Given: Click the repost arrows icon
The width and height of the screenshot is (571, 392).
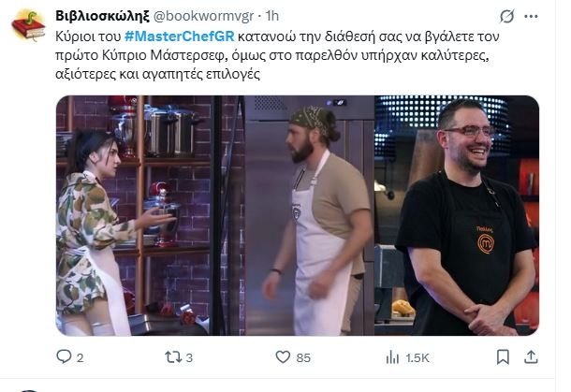Looking at the screenshot, I should pos(173,357).
